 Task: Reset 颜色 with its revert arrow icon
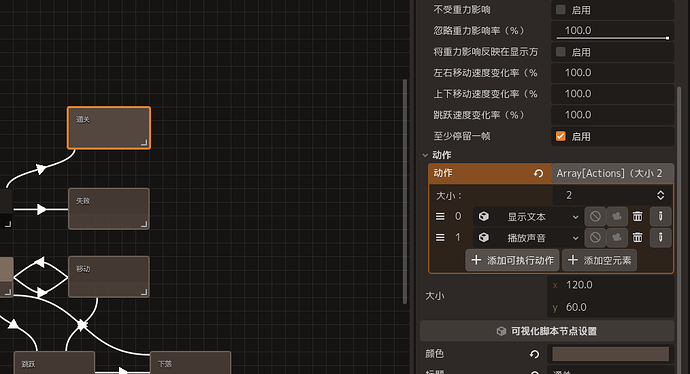coord(535,354)
